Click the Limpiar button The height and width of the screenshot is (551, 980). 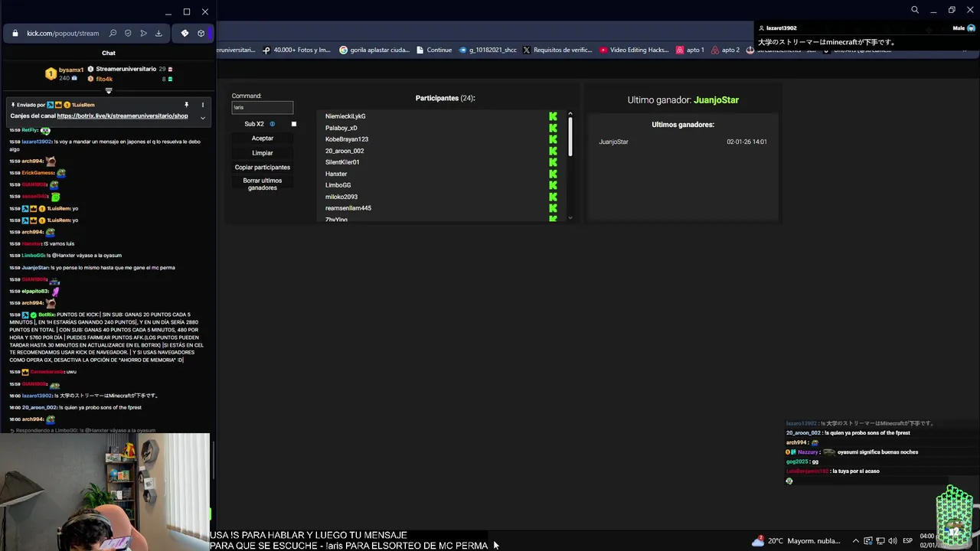(263, 153)
